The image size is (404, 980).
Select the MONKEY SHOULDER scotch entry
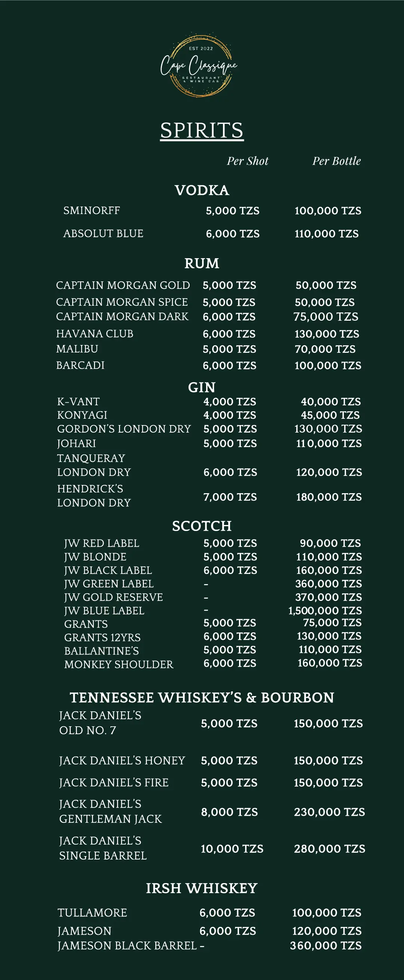pos(119,664)
